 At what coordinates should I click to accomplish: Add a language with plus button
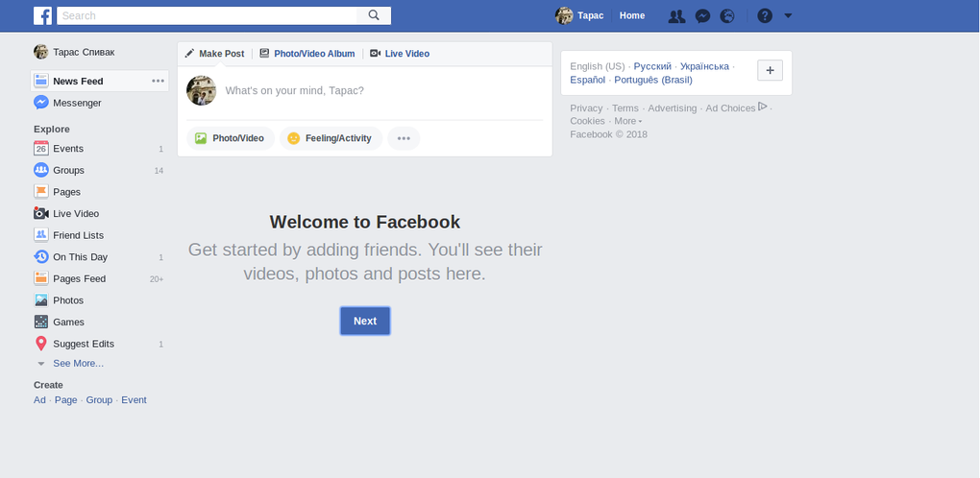pyautogui.click(x=771, y=70)
